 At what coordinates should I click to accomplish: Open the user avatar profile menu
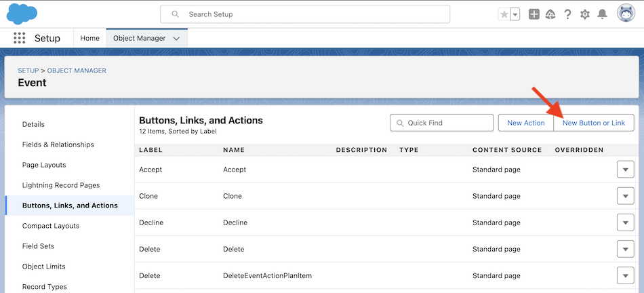click(626, 14)
